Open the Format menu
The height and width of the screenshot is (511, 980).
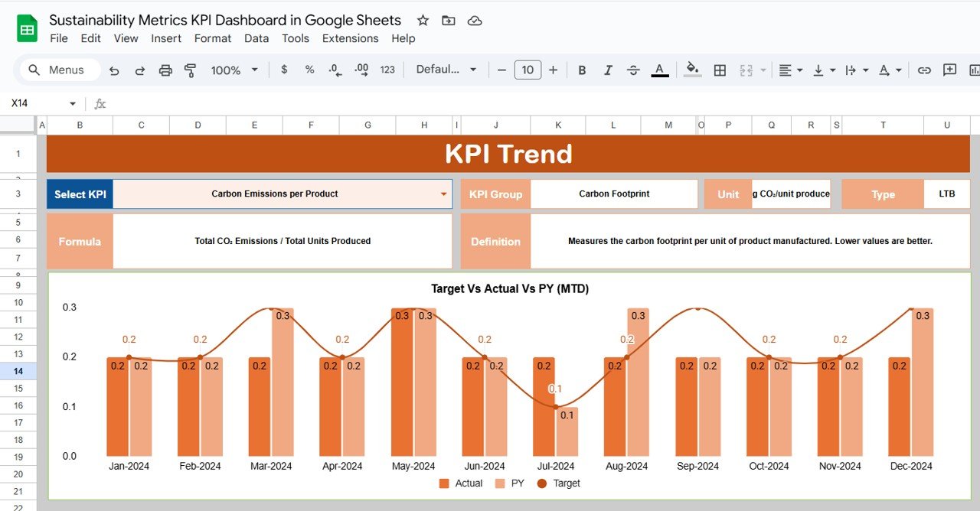(212, 38)
